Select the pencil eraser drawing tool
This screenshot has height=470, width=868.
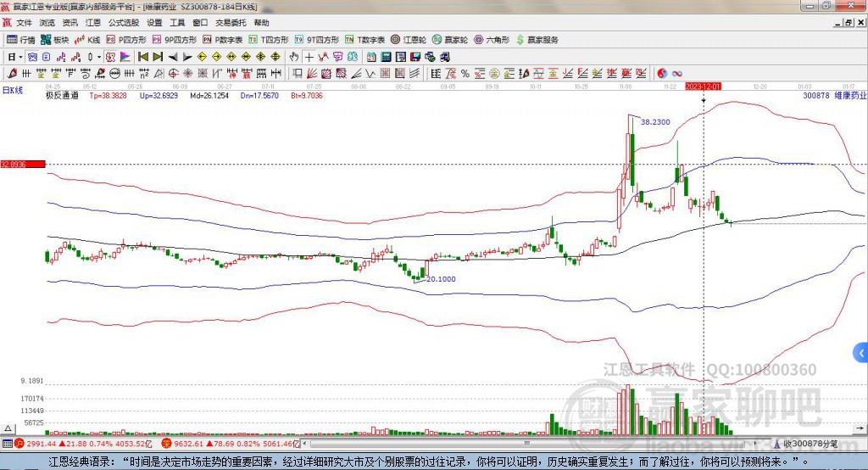(12, 73)
